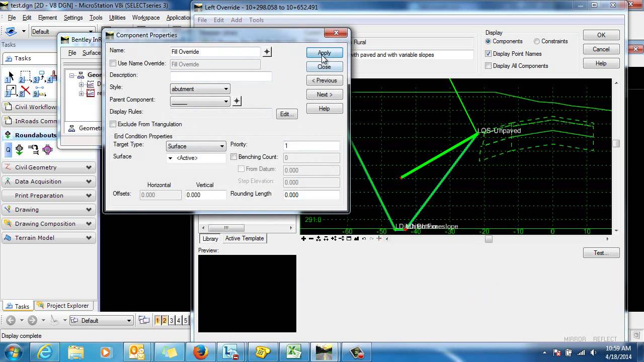Go to the Previous component
Screen dimensions: 644x362
coord(325,80)
